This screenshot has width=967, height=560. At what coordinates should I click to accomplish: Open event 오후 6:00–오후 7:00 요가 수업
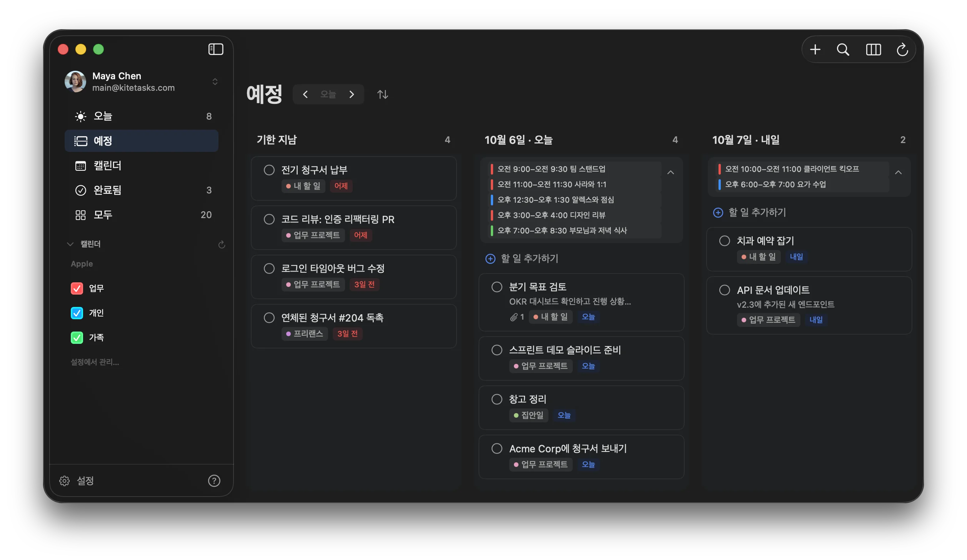802,185
